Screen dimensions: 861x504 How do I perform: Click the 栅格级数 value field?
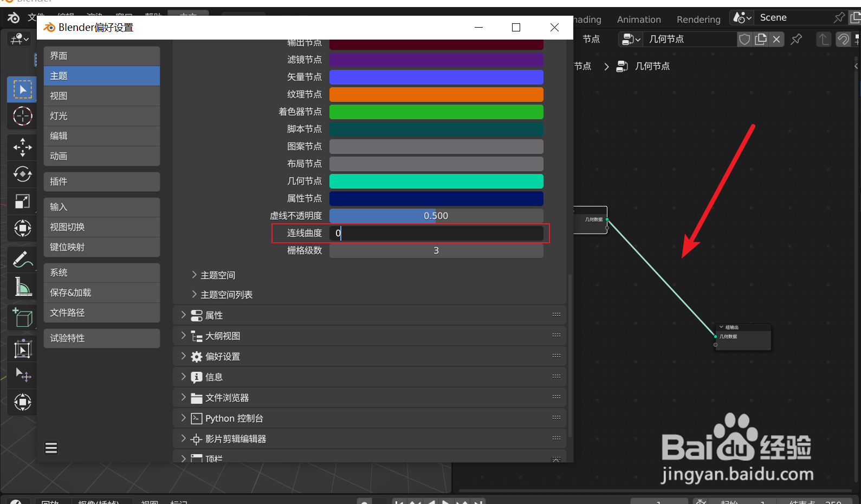point(436,250)
